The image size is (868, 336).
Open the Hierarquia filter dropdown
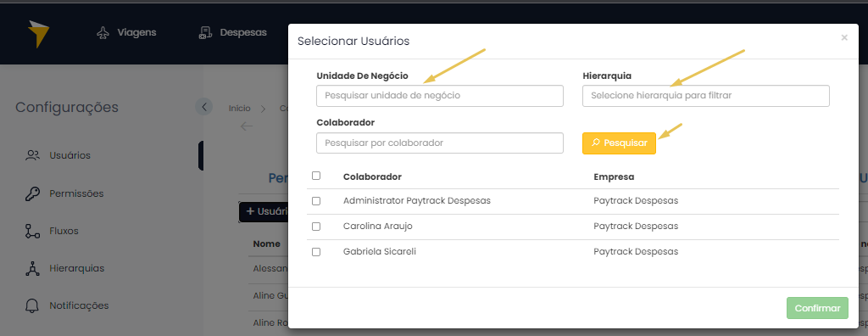click(706, 95)
